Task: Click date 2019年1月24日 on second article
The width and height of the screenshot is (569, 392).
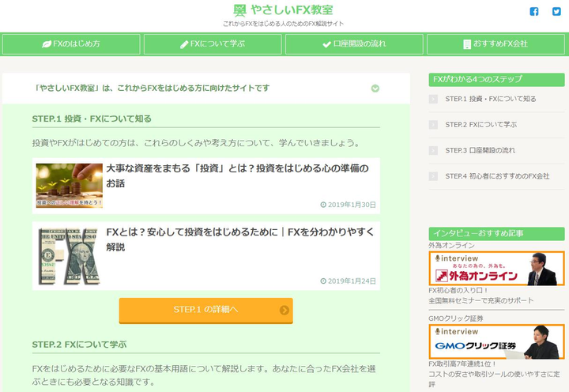Action: pos(352,281)
